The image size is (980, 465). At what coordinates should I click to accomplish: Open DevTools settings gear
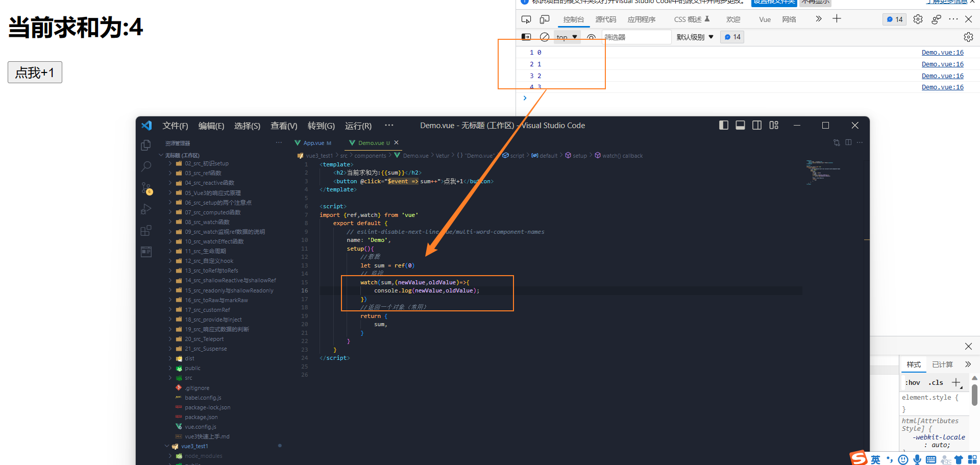(918, 19)
